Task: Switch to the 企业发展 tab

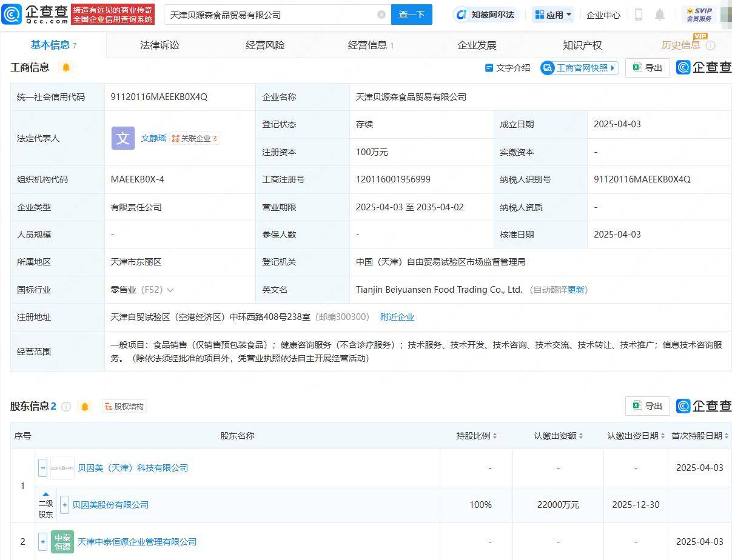Action: pos(477,45)
